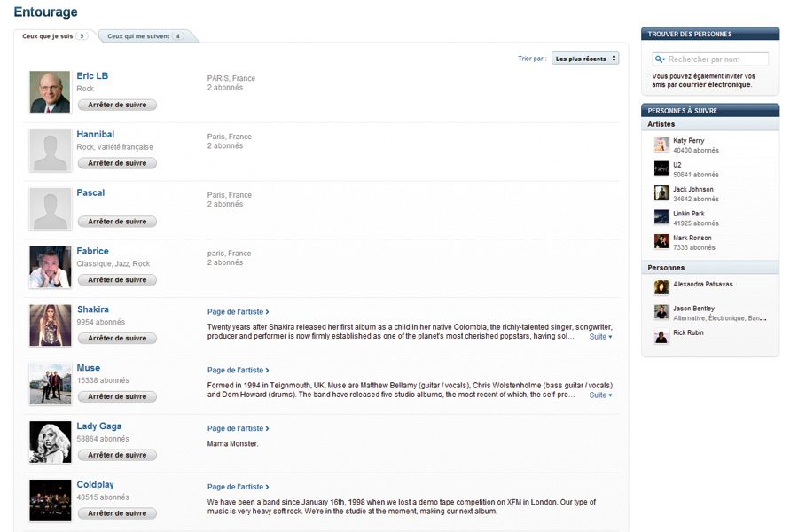Click Jason Bentley's sidebar thumbnail
798x532 pixels.
(x=661, y=311)
